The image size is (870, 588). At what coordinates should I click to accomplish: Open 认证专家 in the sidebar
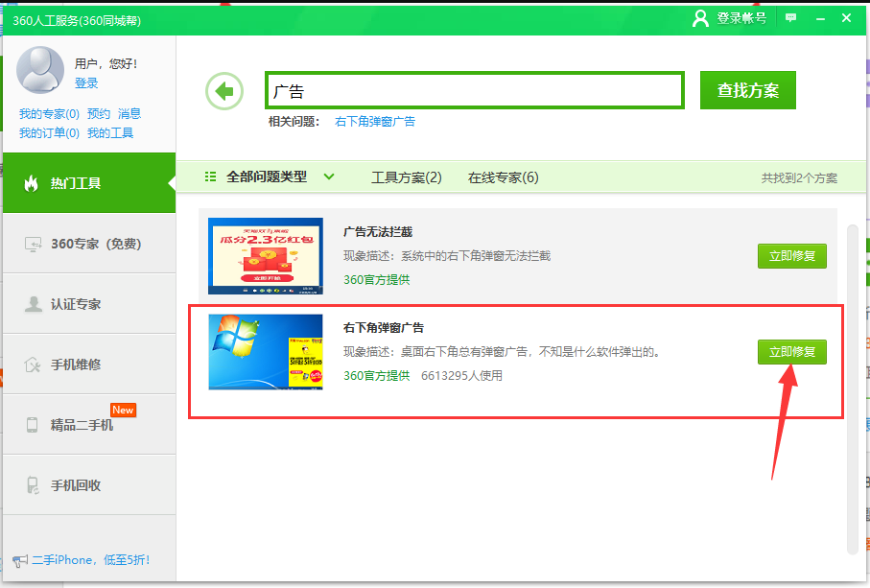pos(75,304)
